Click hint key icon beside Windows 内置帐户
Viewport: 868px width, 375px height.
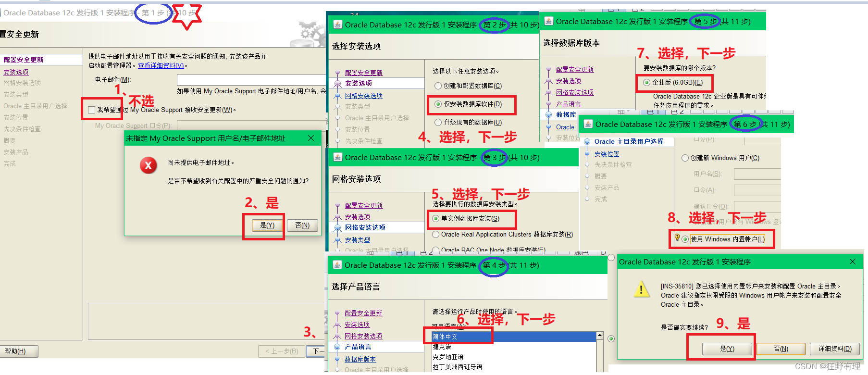(x=677, y=237)
